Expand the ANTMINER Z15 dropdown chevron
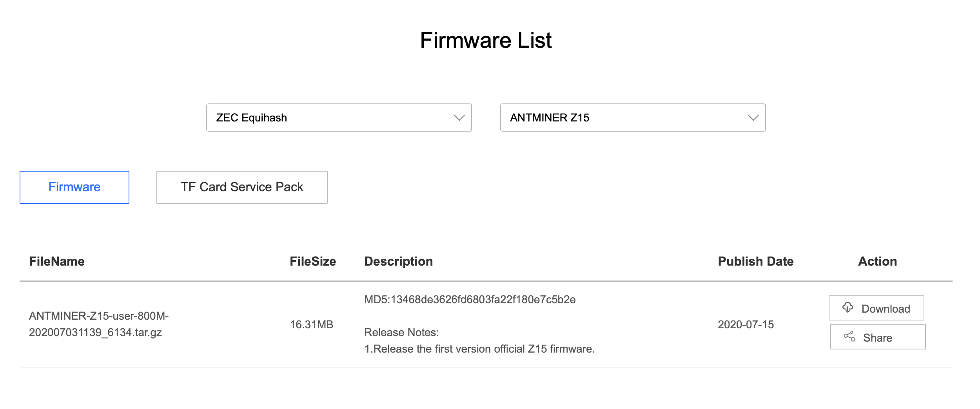Image resolution: width=980 pixels, height=409 pixels. 753,118
